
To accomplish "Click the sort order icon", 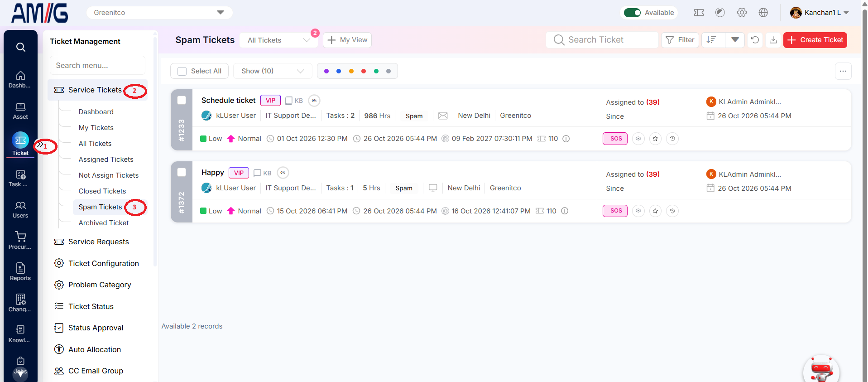I will (x=712, y=40).
